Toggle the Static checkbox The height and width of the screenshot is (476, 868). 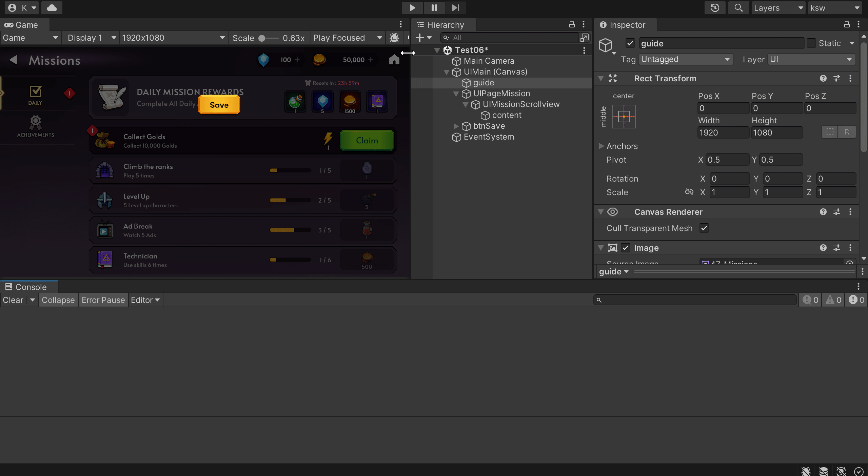point(811,43)
